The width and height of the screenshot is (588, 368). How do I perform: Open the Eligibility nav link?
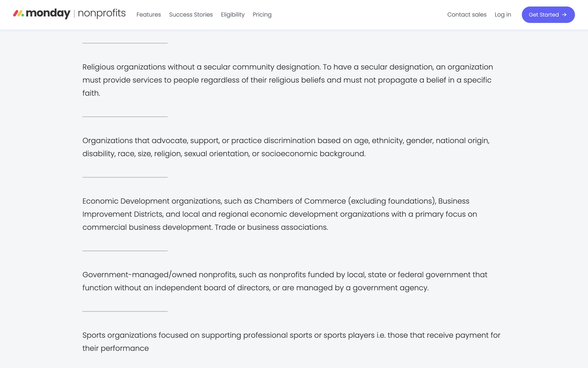click(232, 15)
